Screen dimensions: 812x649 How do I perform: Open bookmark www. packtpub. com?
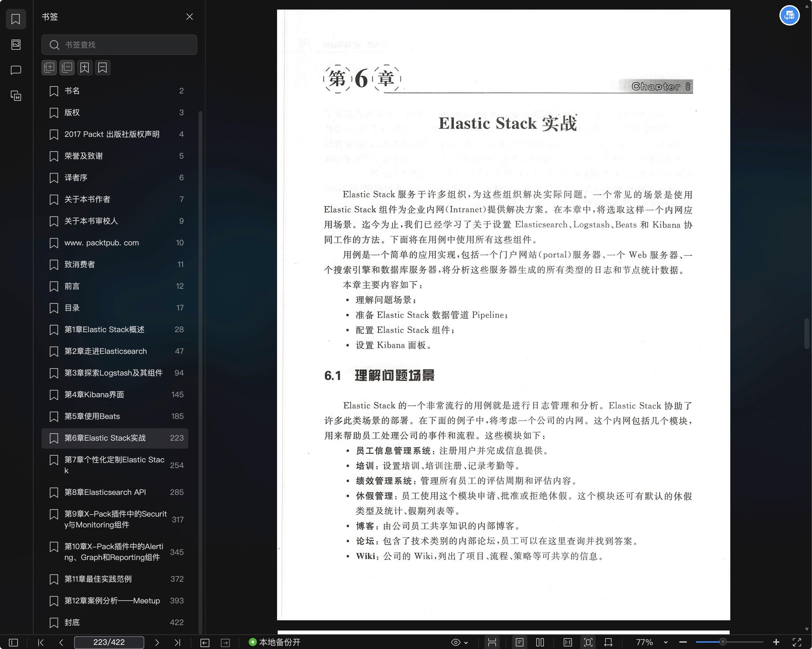coord(115,243)
